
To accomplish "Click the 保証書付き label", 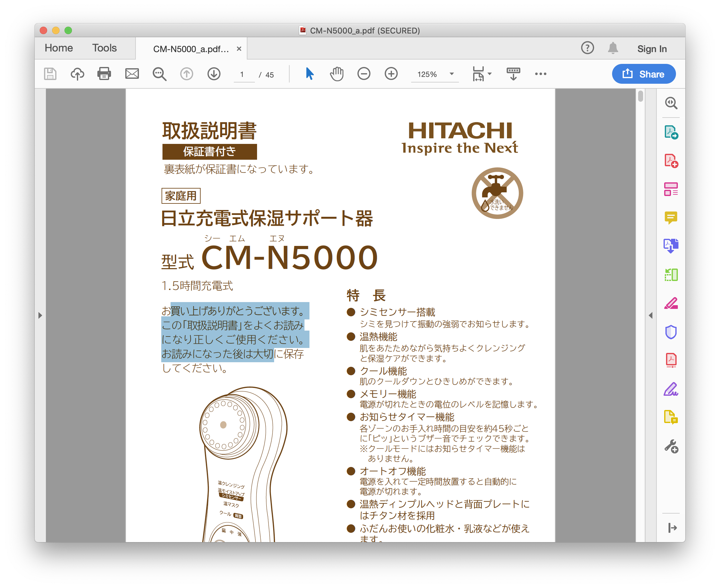I will point(209,151).
